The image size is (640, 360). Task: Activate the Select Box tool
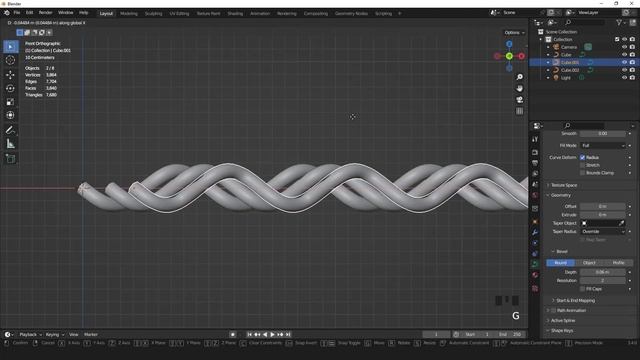10,47
